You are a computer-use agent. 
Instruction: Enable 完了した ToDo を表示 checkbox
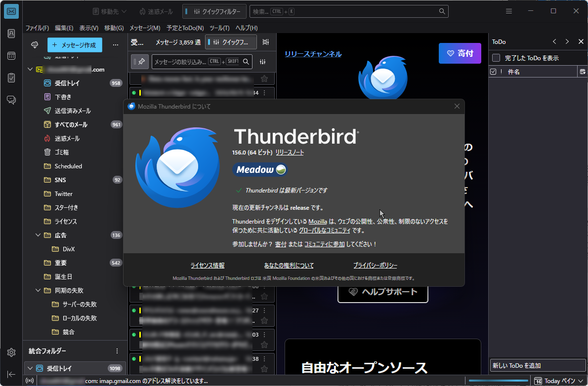click(x=496, y=58)
